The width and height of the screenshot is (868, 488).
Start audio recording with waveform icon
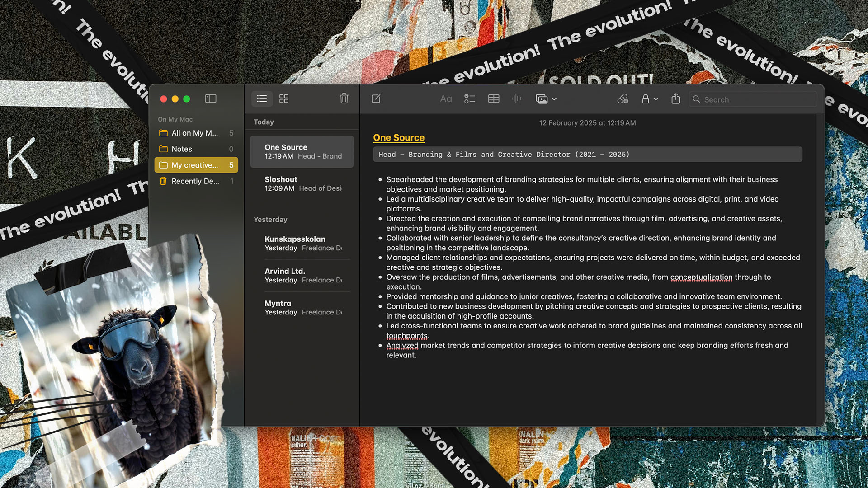click(517, 99)
